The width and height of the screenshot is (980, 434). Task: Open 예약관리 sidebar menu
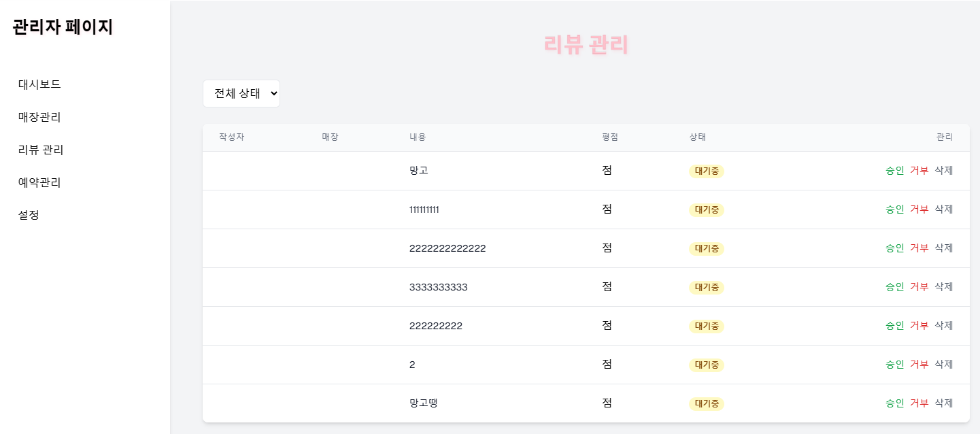(39, 182)
